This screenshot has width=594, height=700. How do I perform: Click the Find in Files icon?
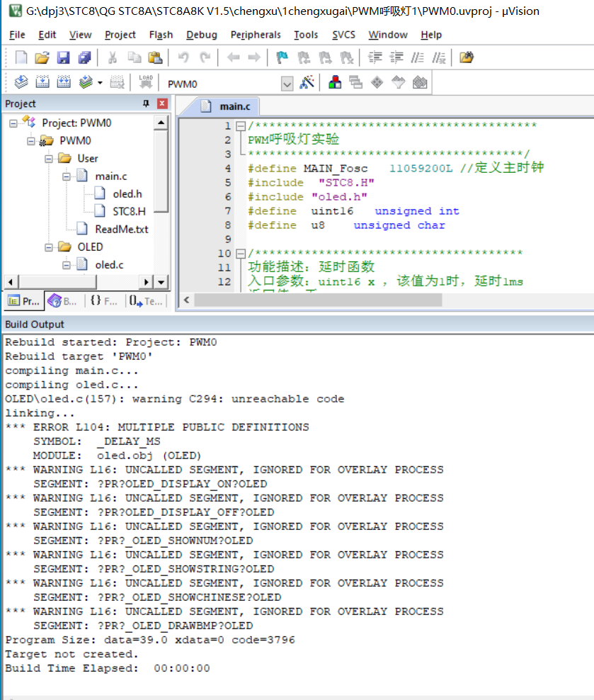coord(467,57)
